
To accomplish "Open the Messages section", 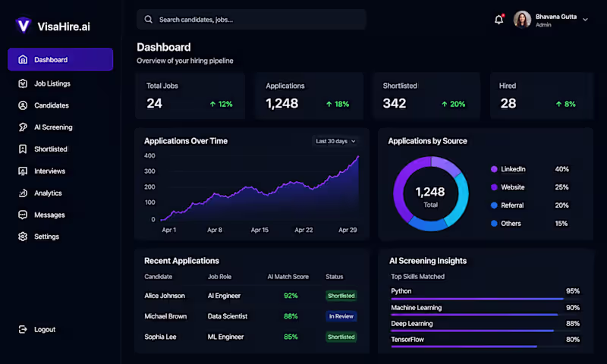I will point(49,215).
